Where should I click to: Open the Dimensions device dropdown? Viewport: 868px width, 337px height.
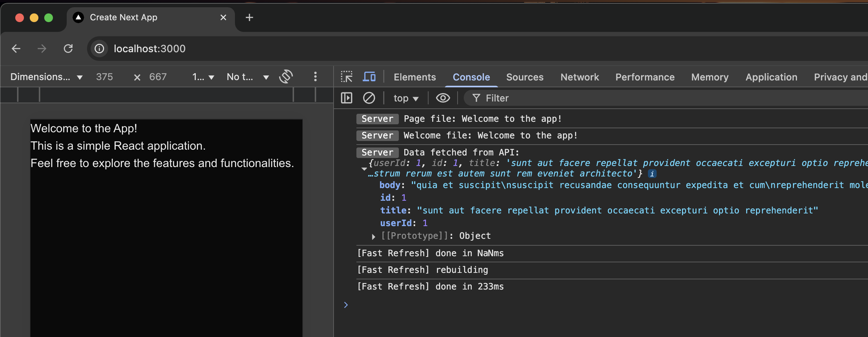(x=46, y=77)
